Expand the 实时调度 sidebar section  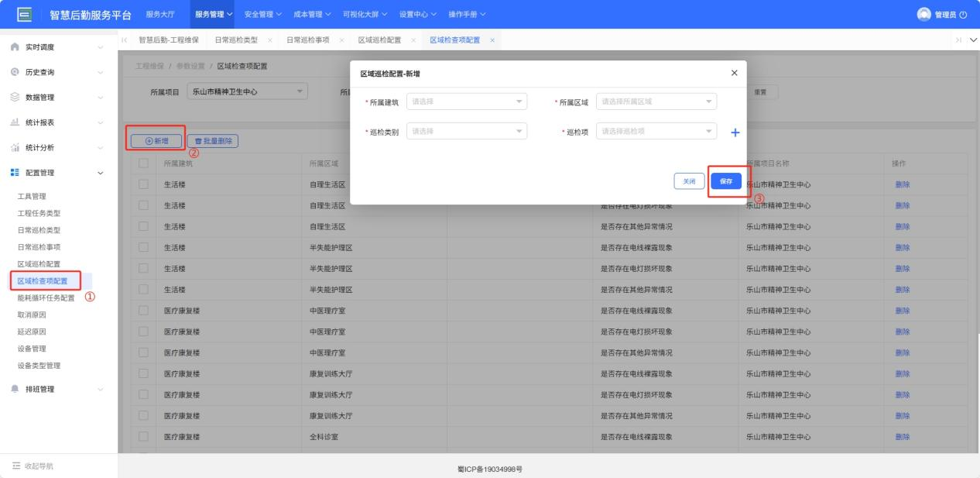click(101, 47)
